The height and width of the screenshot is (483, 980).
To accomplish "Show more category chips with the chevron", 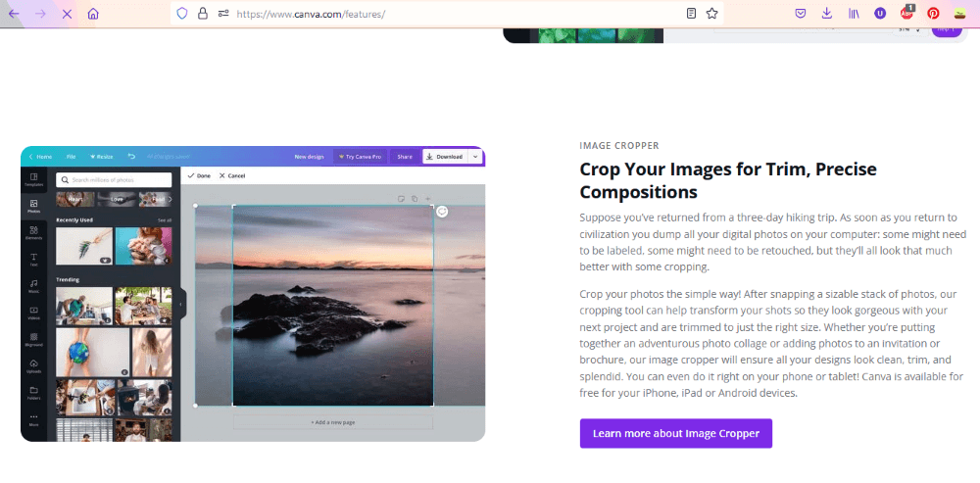I will point(170,199).
